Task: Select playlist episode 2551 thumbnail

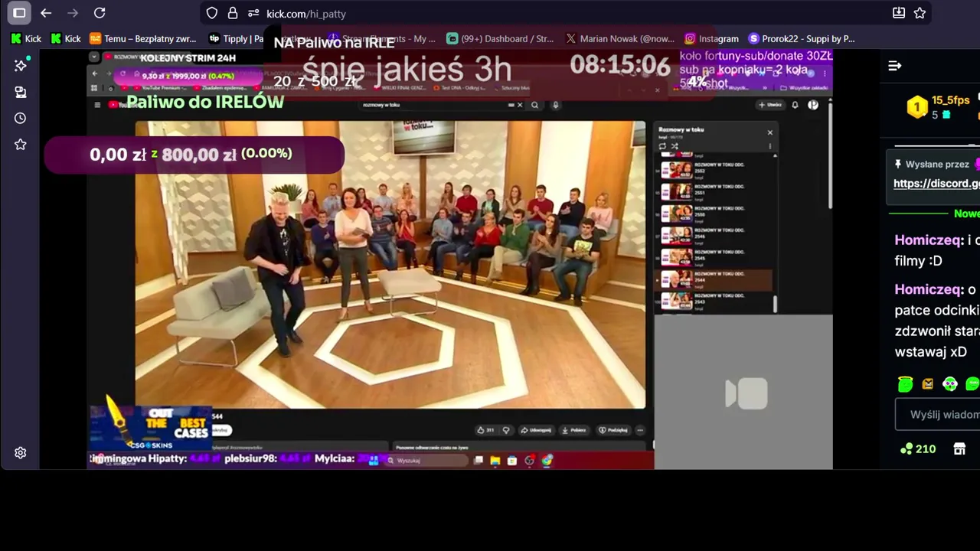Action: coord(676,191)
